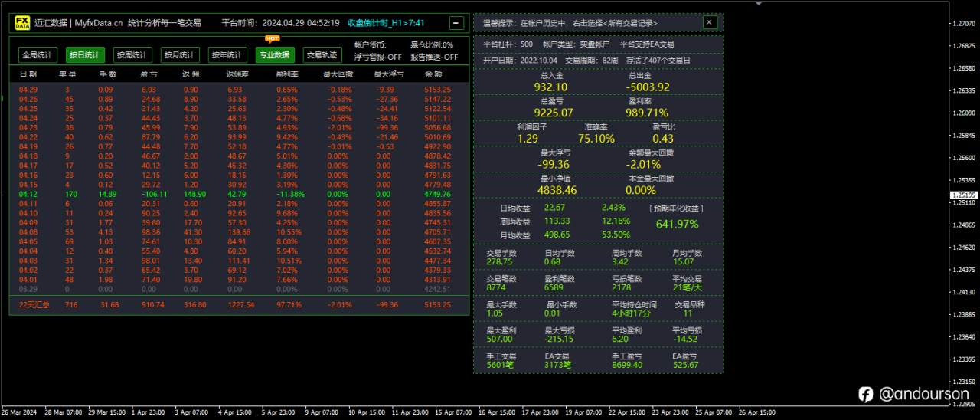This screenshot has height=420, width=980.
Task: Click the current price tag 1.25195
Action: click(x=963, y=195)
